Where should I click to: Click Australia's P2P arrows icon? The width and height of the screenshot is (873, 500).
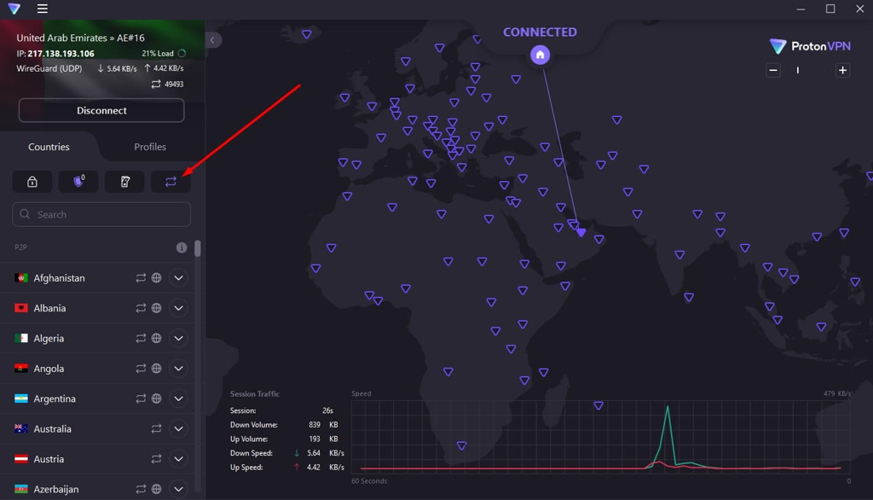156,429
